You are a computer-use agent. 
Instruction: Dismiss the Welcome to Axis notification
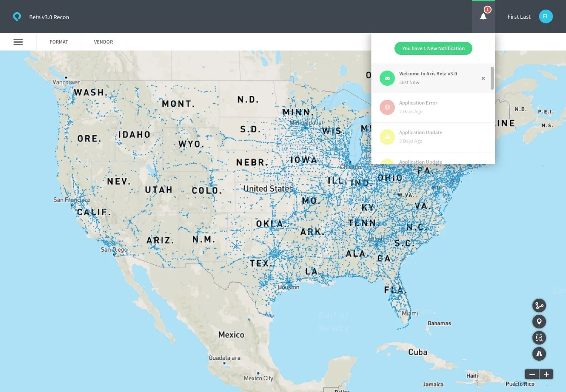[x=483, y=78]
